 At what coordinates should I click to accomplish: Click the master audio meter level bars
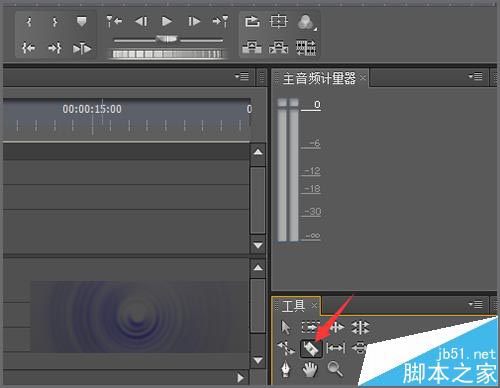288,169
